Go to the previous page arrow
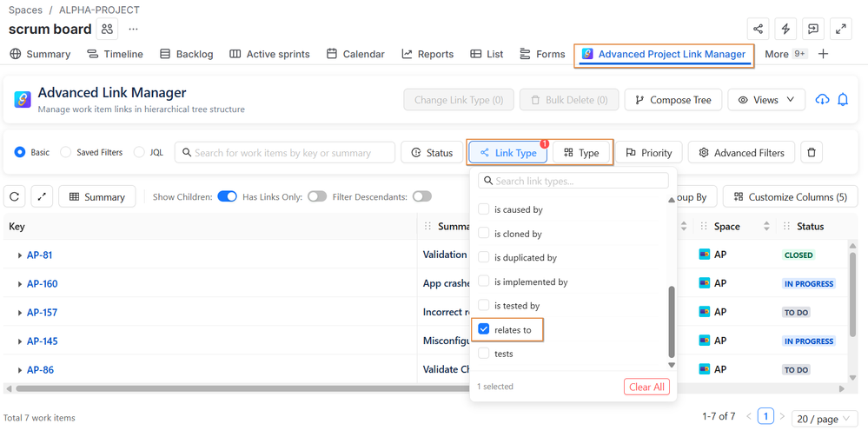Viewport: 868px width, 437px height. pos(749,416)
